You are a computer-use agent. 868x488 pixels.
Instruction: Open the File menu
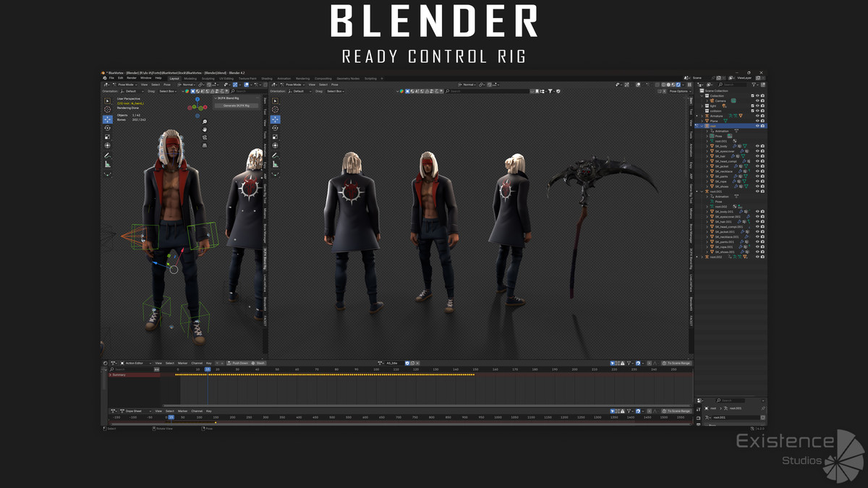(111, 78)
